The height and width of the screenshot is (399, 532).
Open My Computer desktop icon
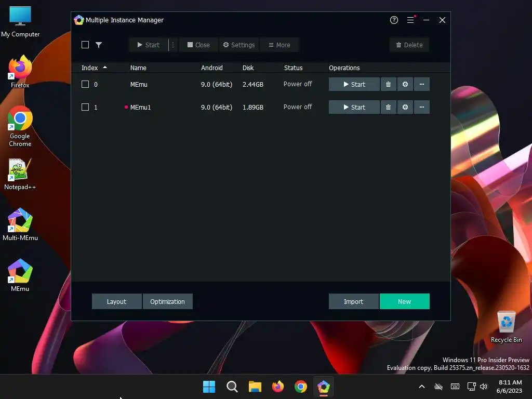tap(20, 22)
